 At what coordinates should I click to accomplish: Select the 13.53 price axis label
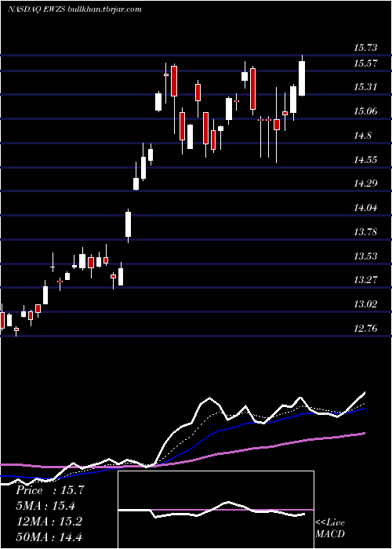[x=365, y=256]
